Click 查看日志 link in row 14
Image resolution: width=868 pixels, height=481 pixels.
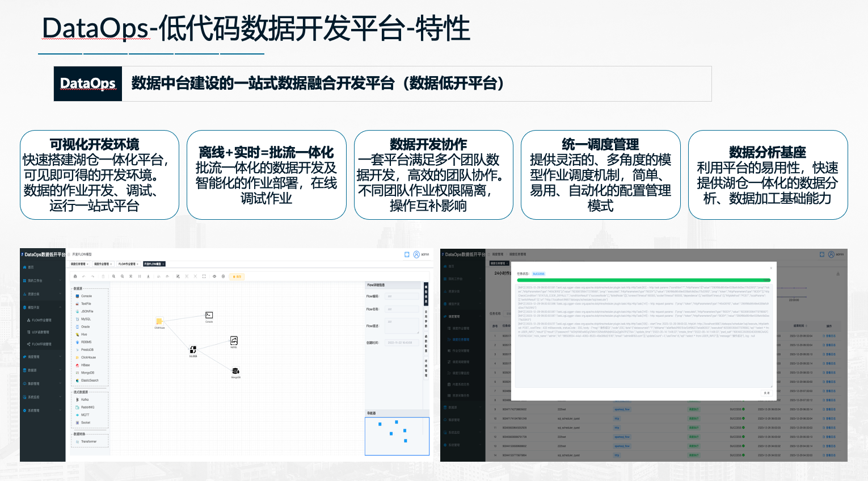click(830, 455)
